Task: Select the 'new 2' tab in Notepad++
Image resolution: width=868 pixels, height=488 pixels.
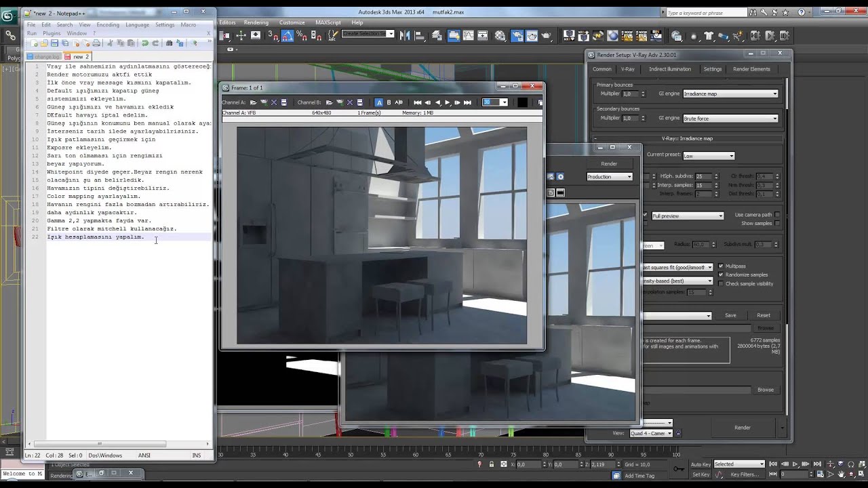Action: coord(77,57)
